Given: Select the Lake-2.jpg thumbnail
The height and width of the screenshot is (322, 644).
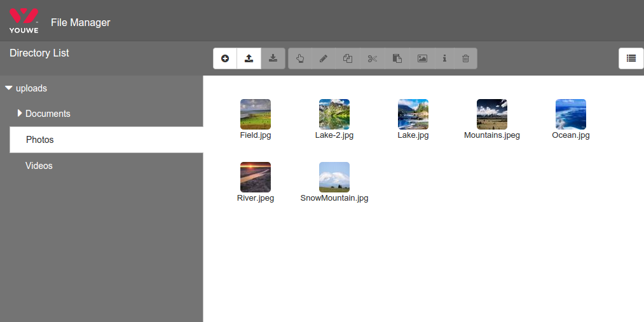Looking at the screenshot, I should pyautogui.click(x=334, y=114).
